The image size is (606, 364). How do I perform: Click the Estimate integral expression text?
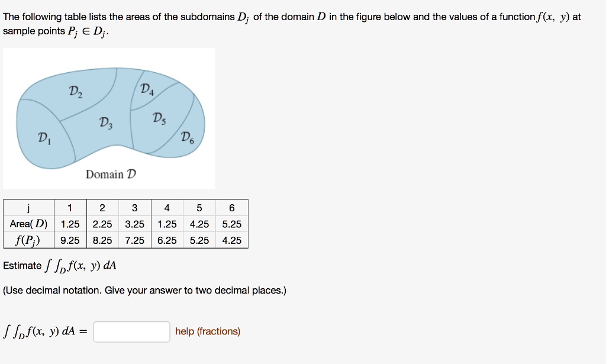point(59,265)
